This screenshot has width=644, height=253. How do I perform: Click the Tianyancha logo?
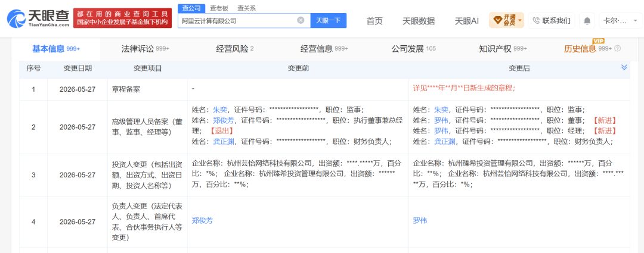point(38,18)
